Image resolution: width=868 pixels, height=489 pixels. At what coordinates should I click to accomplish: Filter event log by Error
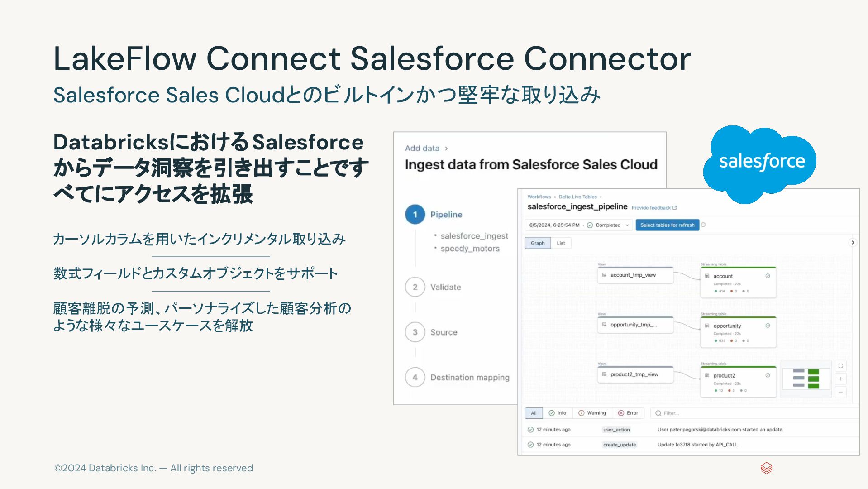pos(628,413)
